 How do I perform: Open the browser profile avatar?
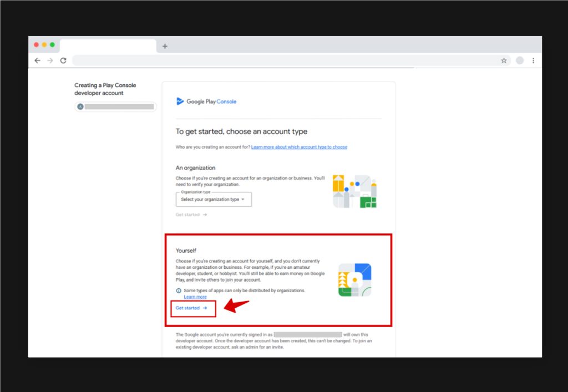[520, 60]
